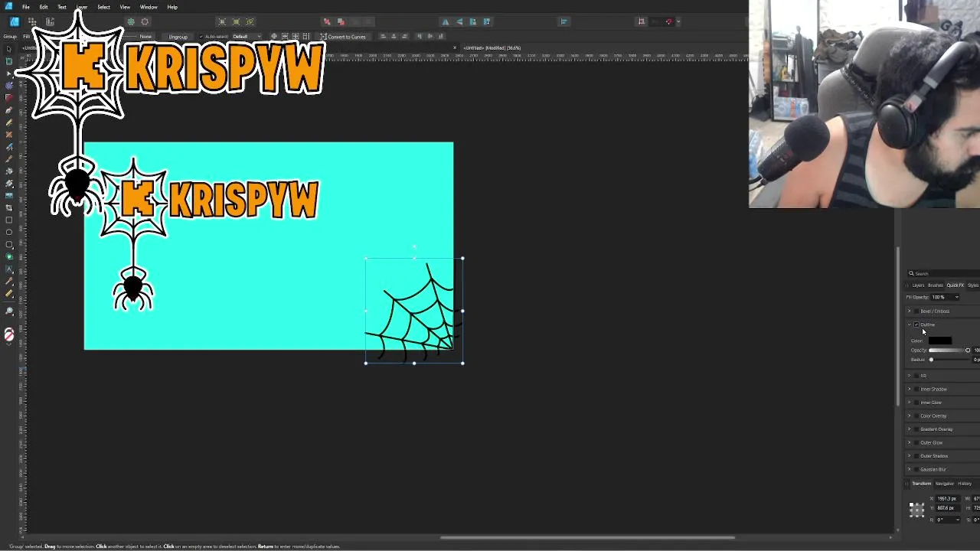Image resolution: width=980 pixels, height=551 pixels.
Task: Adjust the Outline Radius slider
Action: 949,360
